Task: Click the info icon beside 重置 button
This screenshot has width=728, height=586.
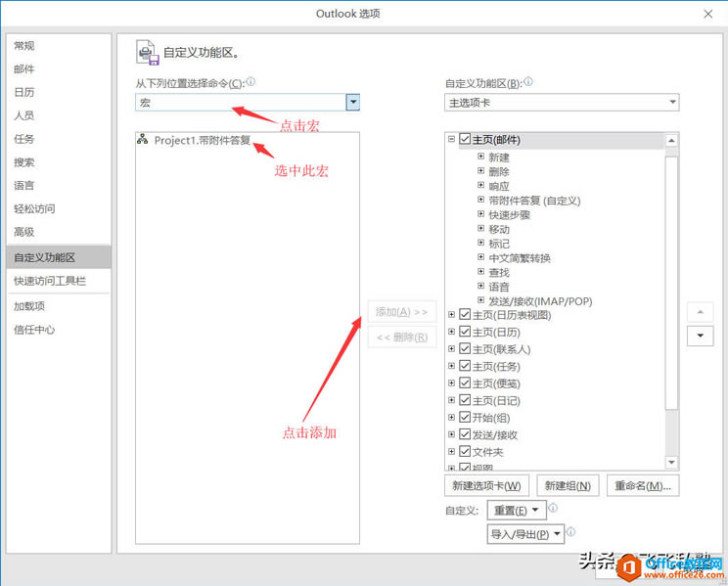Action: tap(553, 508)
